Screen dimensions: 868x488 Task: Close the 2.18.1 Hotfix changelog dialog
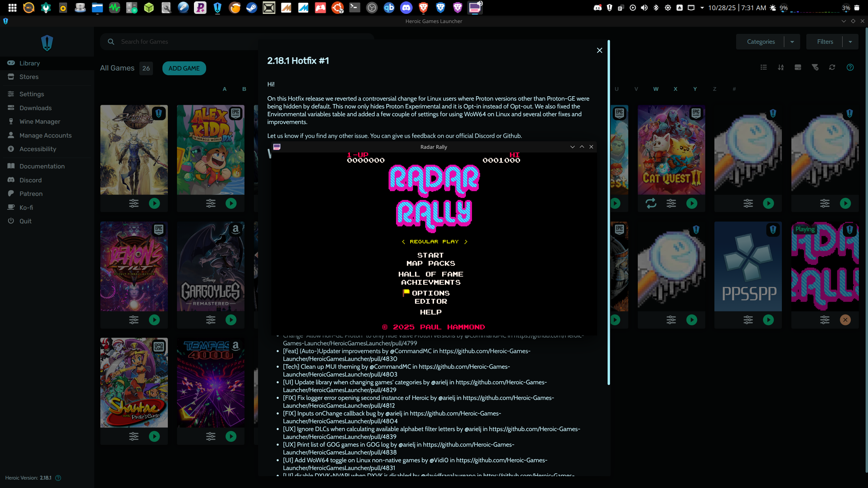tap(599, 50)
